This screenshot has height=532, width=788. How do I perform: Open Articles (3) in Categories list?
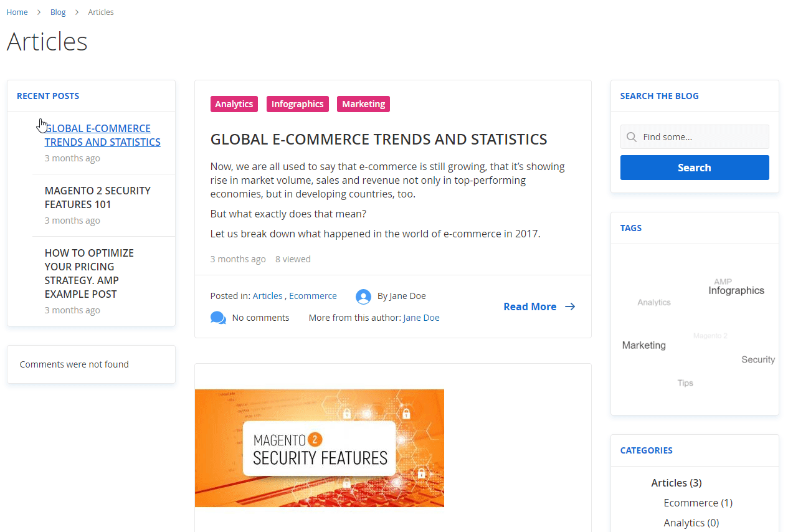tap(676, 483)
